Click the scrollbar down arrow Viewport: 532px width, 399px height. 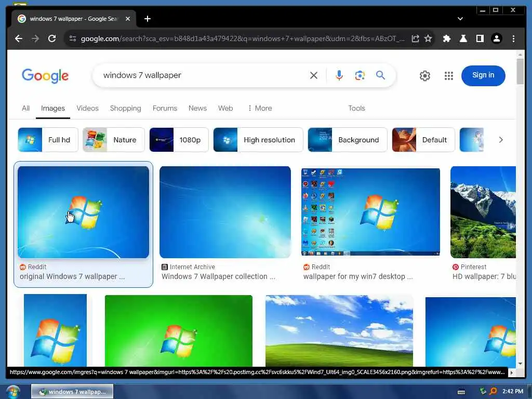point(520,364)
